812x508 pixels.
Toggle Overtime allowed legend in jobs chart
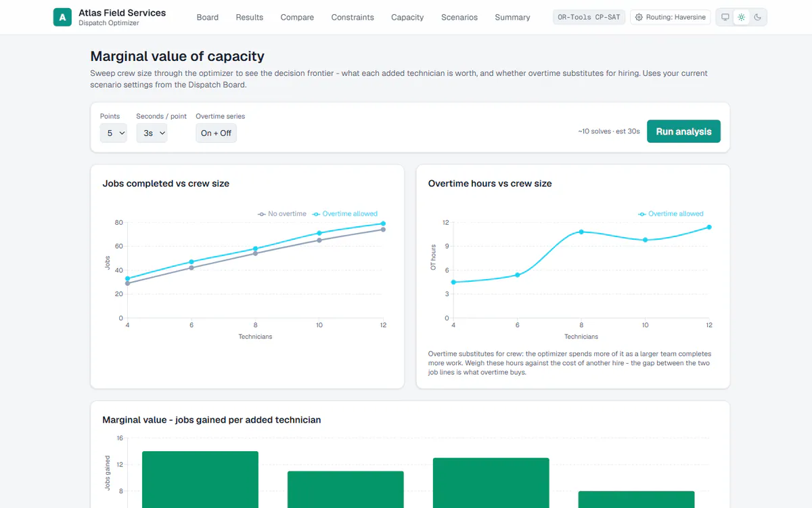tap(344, 213)
